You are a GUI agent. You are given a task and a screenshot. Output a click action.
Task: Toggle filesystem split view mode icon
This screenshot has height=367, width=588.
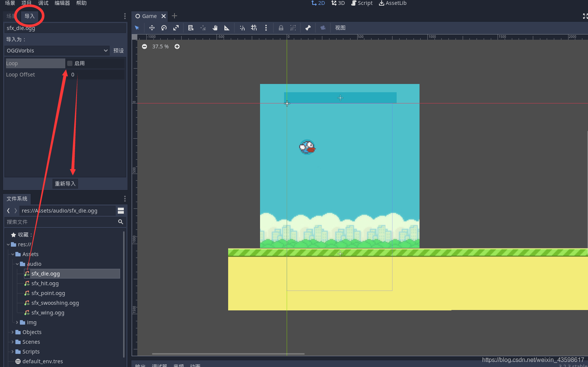[x=121, y=211]
